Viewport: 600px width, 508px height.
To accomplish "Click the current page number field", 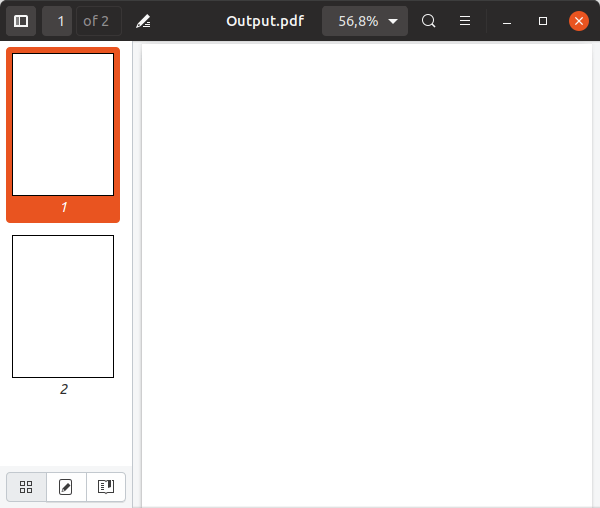I will [58, 21].
